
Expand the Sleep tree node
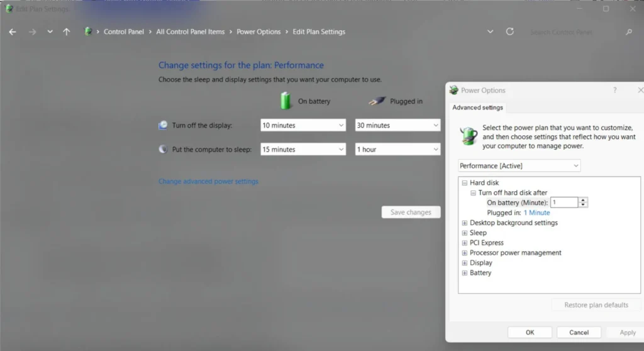(x=465, y=233)
